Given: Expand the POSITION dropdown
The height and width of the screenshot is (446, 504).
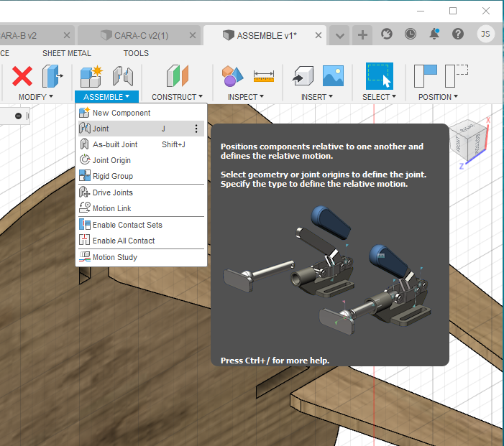Looking at the screenshot, I should tap(438, 97).
